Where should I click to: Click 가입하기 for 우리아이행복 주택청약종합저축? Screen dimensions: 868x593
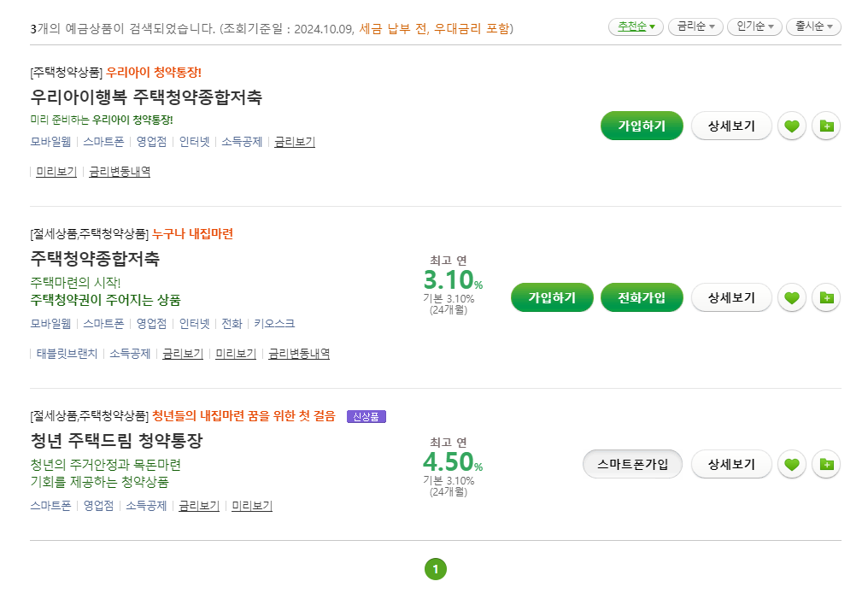coord(642,125)
